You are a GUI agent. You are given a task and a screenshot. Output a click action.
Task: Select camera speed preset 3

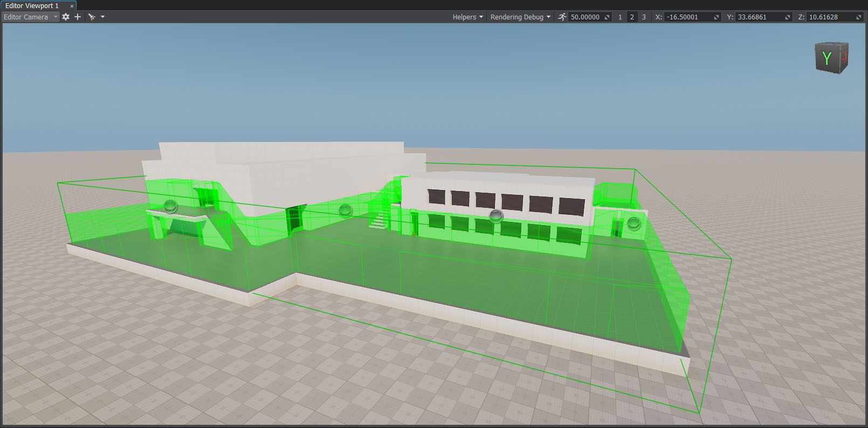(x=644, y=17)
